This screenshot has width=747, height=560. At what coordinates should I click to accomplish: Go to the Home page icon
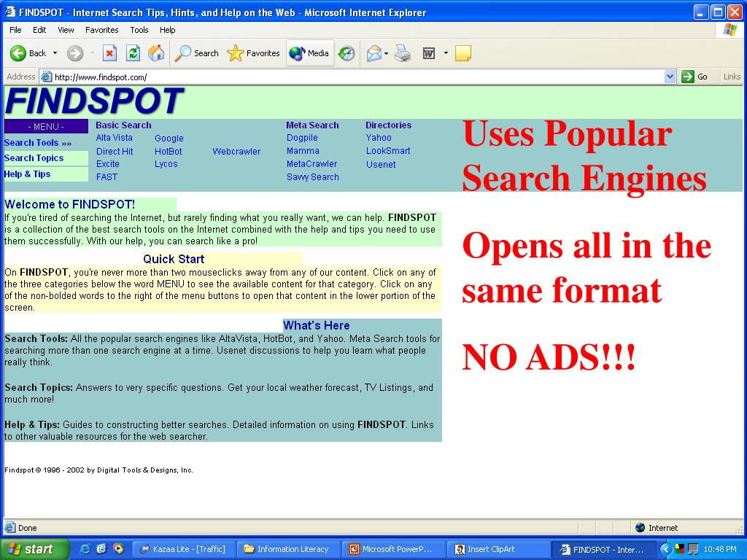(x=156, y=53)
